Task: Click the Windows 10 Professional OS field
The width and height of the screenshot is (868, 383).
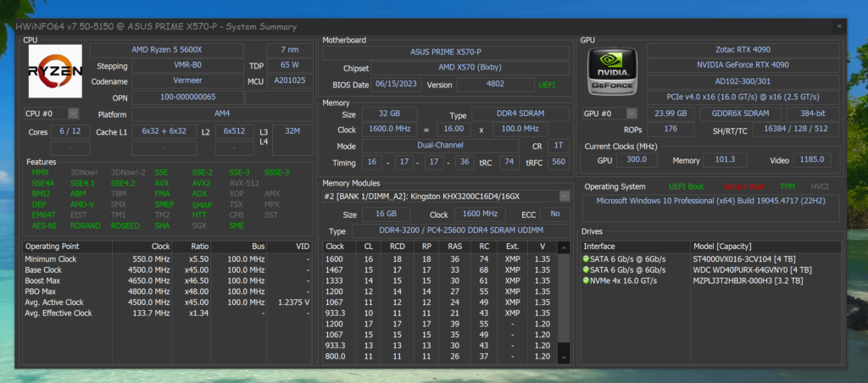Action: point(711,208)
